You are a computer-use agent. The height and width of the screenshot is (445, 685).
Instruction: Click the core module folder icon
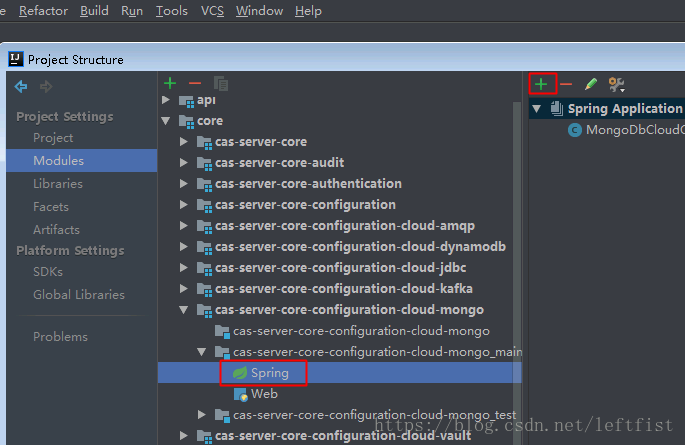coord(187,121)
